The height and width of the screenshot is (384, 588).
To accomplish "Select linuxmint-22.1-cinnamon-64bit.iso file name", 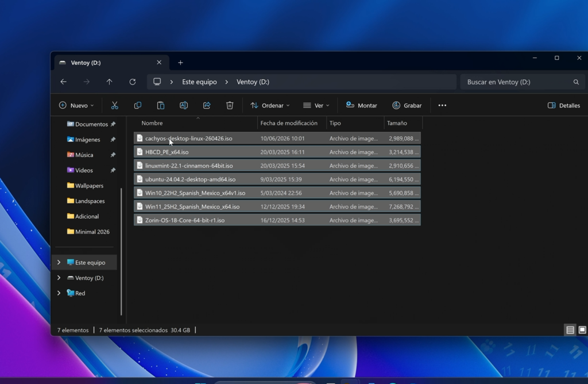I will tap(189, 166).
